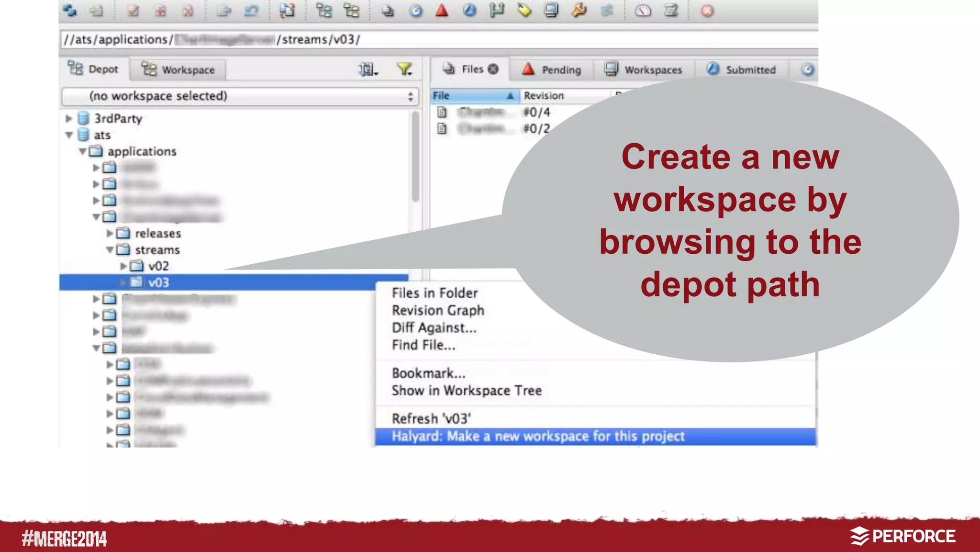Click the icon right of the gauge dial
980x552 pixels.
[671, 10]
